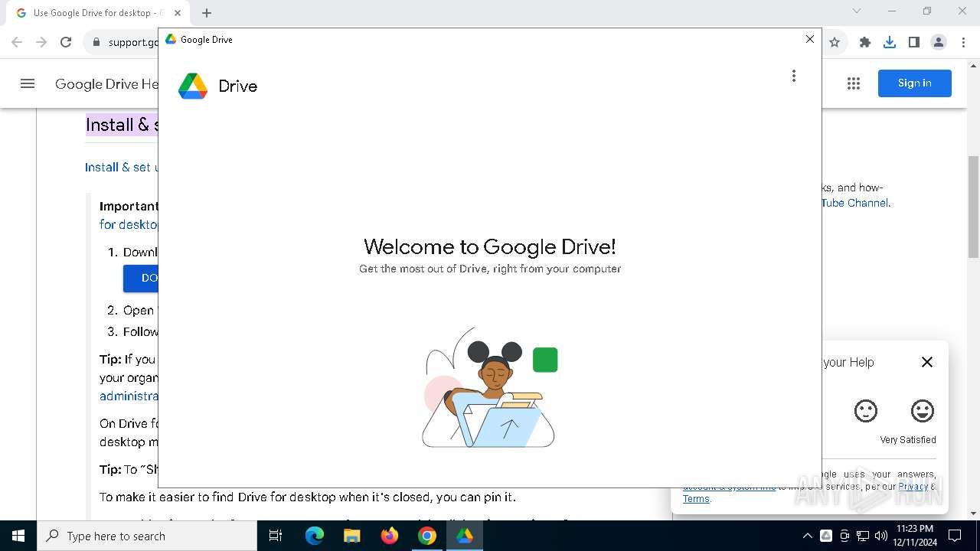This screenshot has height=551, width=980.
Task: Open the YouTube Channel link on Help page
Action: pos(854,203)
